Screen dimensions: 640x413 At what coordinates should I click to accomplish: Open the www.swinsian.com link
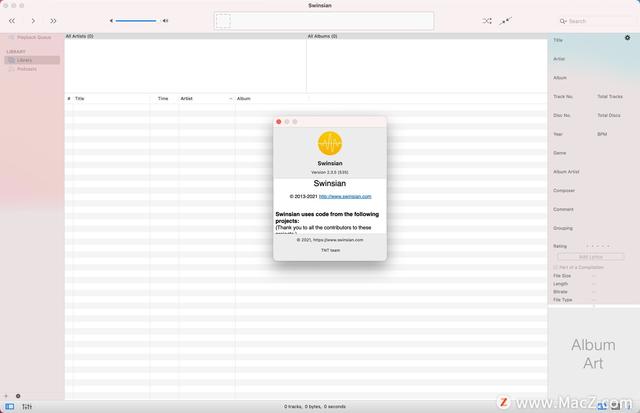pos(345,196)
